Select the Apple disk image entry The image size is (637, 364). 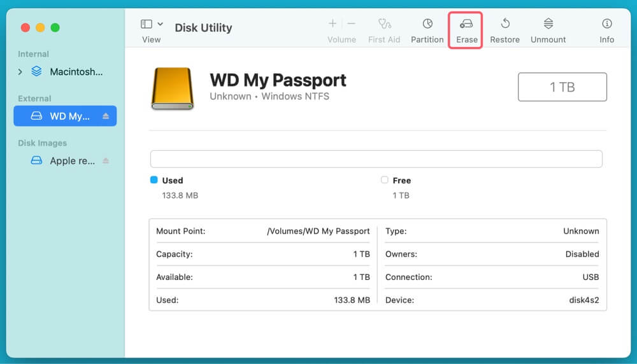[x=71, y=161]
